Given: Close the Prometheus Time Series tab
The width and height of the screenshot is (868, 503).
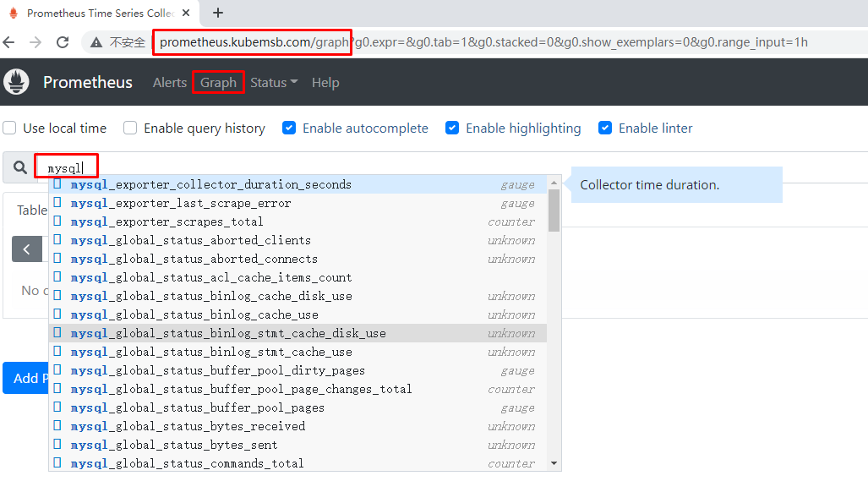Looking at the screenshot, I should (x=186, y=13).
